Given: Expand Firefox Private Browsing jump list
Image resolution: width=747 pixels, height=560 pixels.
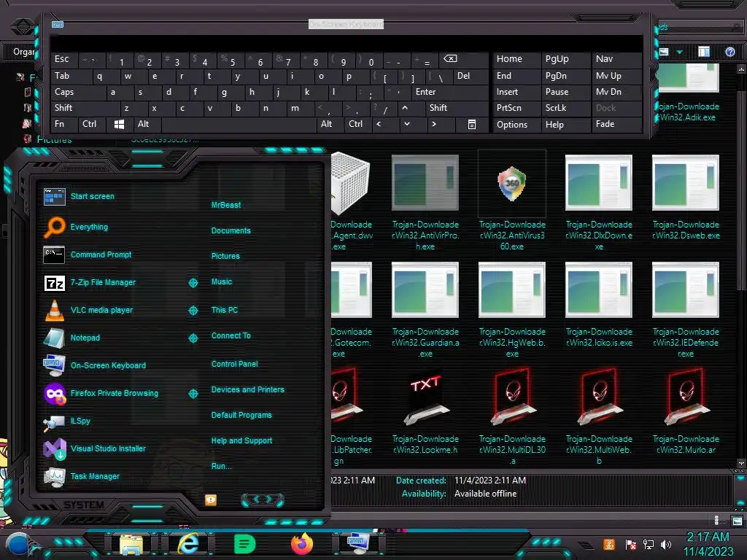Looking at the screenshot, I should [193, 394].
